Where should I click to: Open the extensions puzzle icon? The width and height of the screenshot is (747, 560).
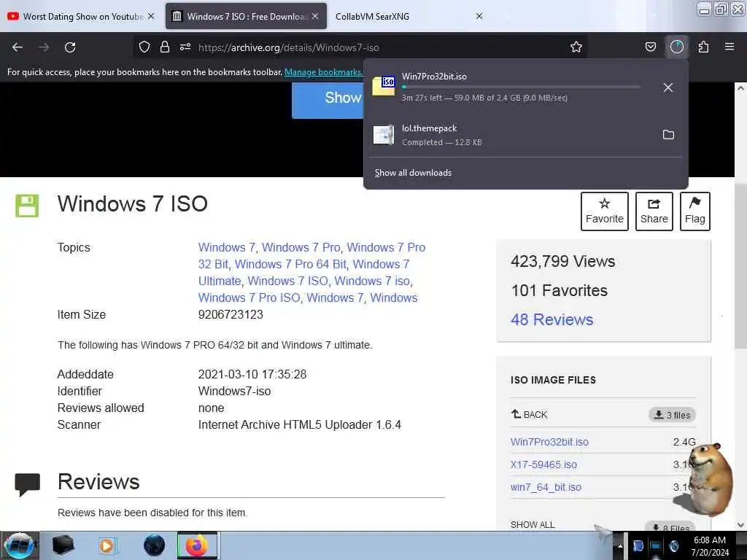click(703, 47)
